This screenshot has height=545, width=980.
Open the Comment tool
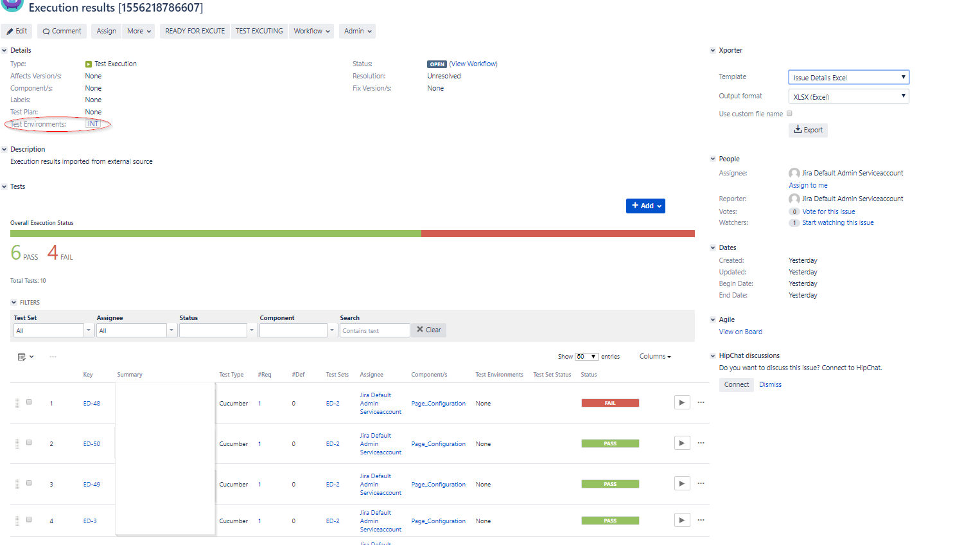[62, 31]
